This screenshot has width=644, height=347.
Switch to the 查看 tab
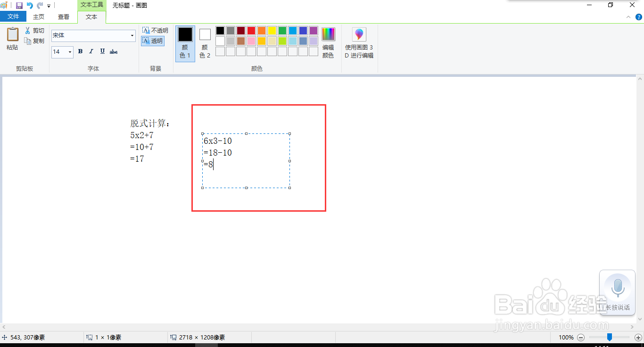[x=64, y=17]
